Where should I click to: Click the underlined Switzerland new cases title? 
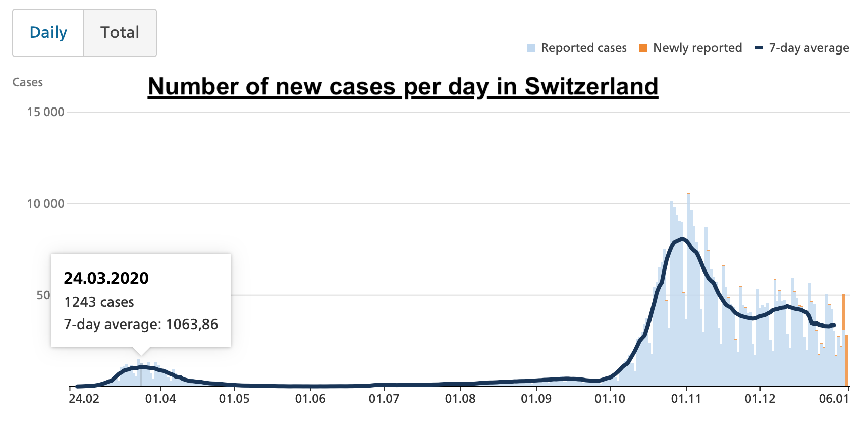[x=403, y=86]
